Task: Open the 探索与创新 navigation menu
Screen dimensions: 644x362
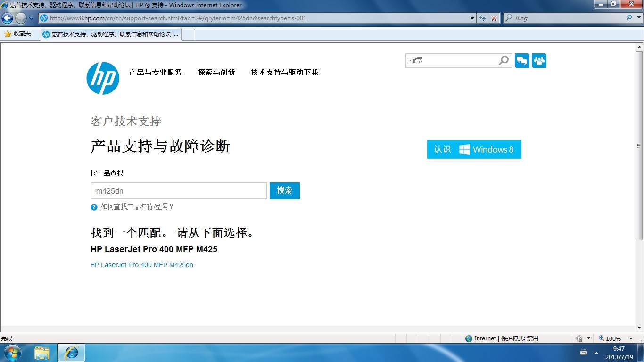Action: pos(216,72)
